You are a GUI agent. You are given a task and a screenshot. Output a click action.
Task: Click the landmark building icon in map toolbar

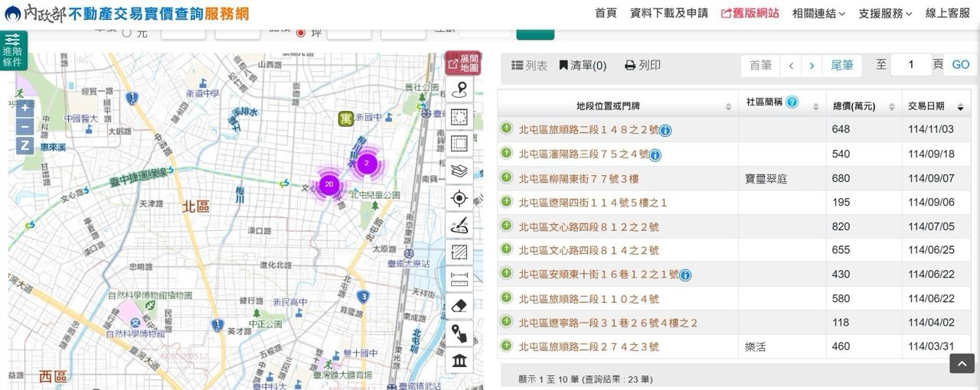[459, 359]
